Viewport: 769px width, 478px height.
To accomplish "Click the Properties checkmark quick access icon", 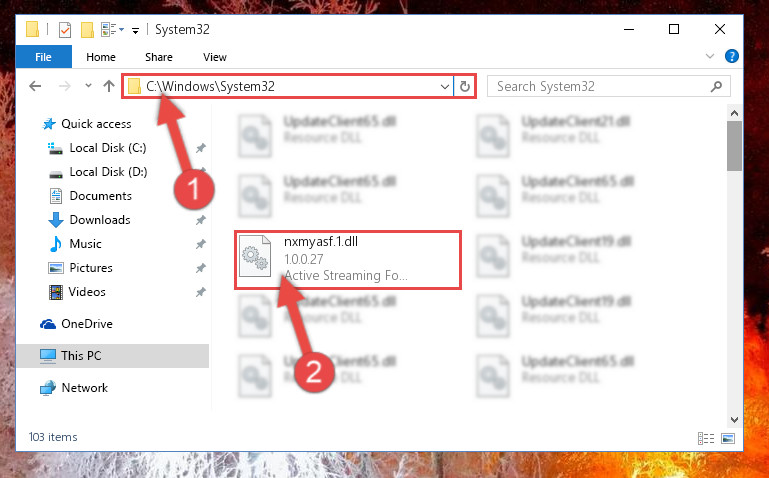I will 65,30.
